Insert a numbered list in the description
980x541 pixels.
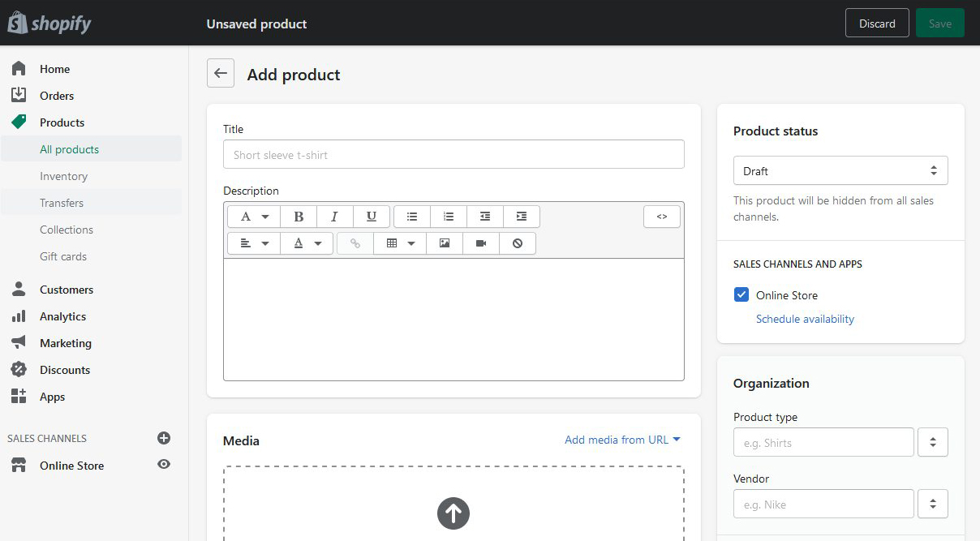coord(449,217)
